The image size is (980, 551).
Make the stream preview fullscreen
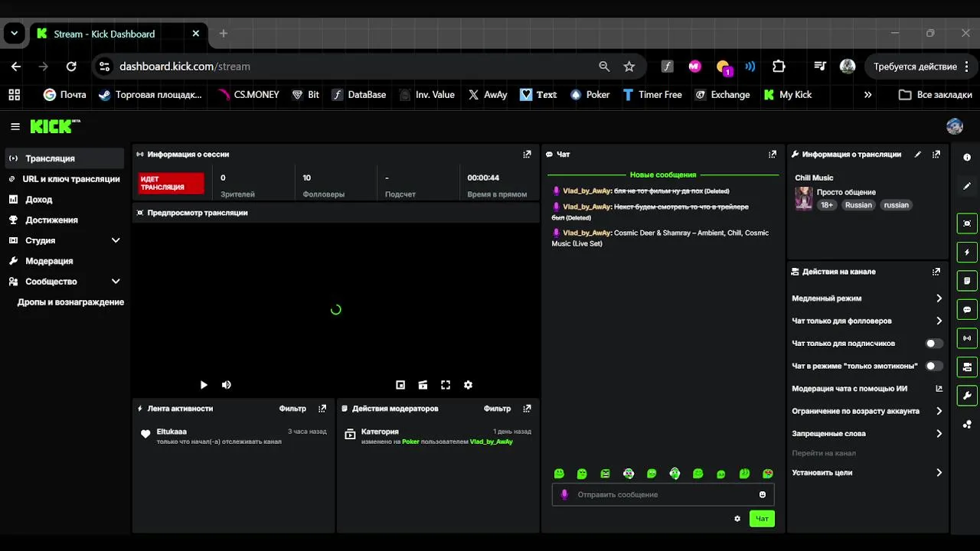[446, 385]
